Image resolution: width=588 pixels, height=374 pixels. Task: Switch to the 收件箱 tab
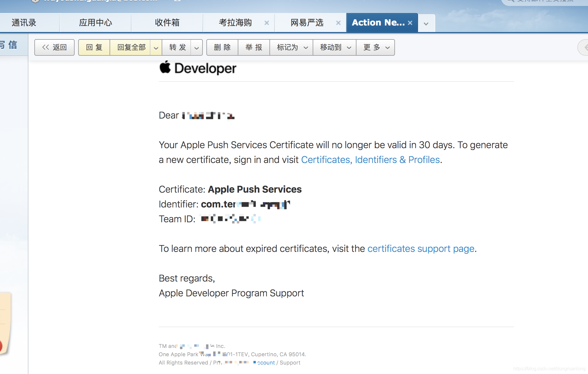pos(167,23)
